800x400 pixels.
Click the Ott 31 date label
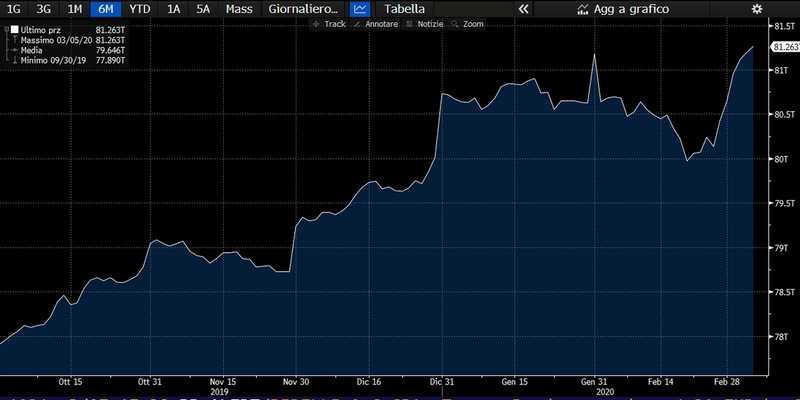pos(151,382)
